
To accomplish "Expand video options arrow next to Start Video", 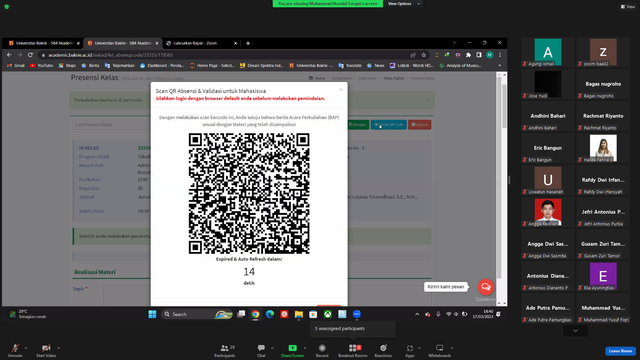I will (58, 348).
